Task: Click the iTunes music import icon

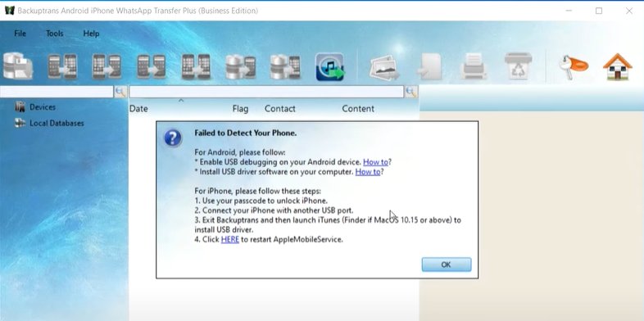Action: 329,66
